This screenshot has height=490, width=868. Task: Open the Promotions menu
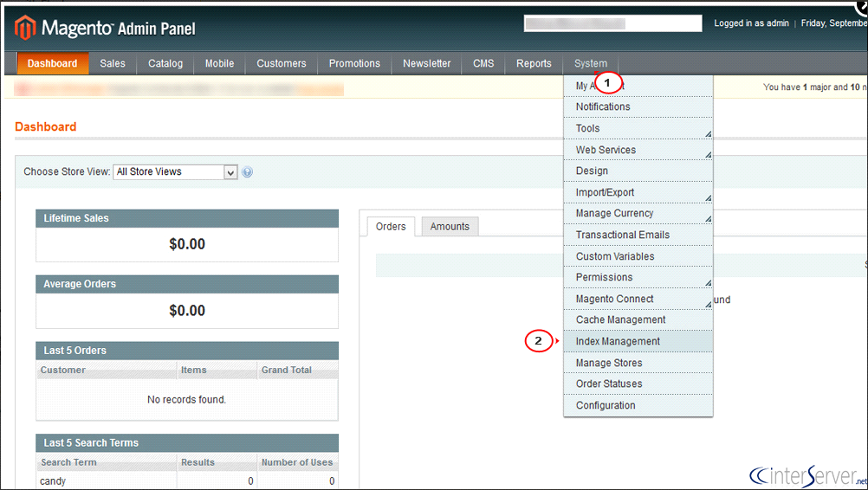point(354,63)
